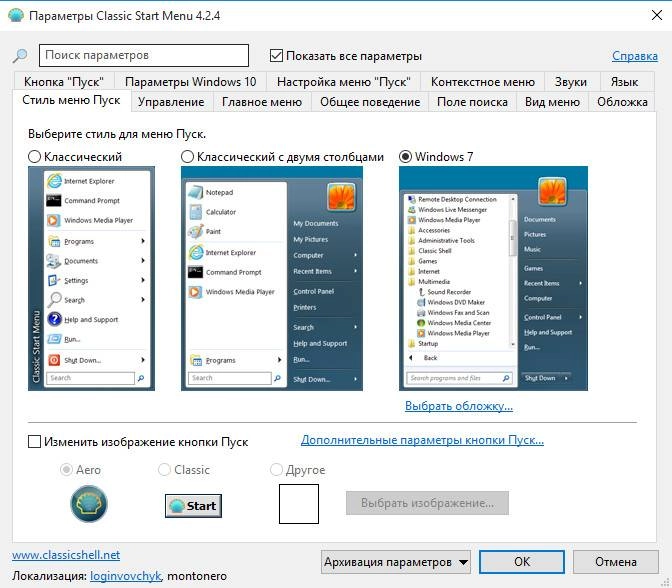Open the 'Обложка' tab
Viewport: 672px width, 588px height.
622,102
